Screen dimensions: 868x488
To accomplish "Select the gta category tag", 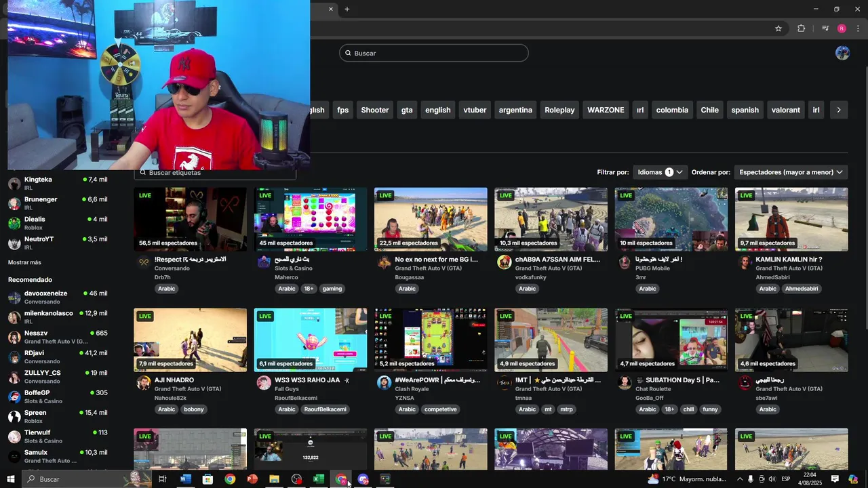I will tap(407, 110).
